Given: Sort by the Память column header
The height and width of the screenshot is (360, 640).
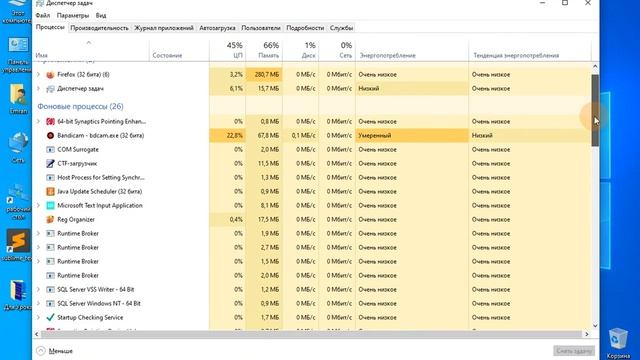Looking at the screenshot, I should [264, 50].
